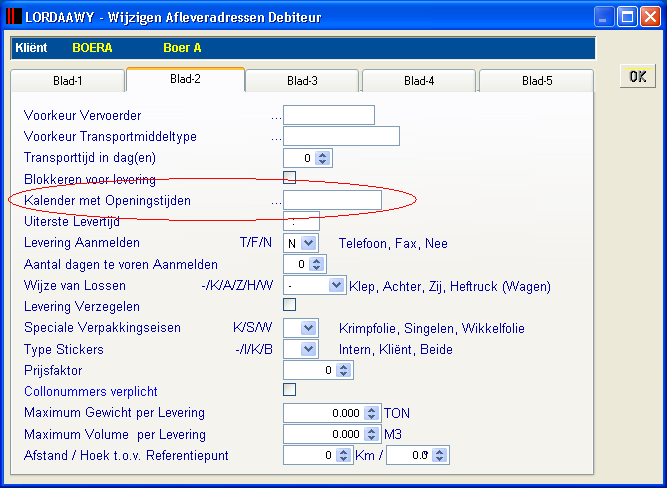Click the Boer A client name
This screenshot has width=667, height=488.
pos(182,48)
